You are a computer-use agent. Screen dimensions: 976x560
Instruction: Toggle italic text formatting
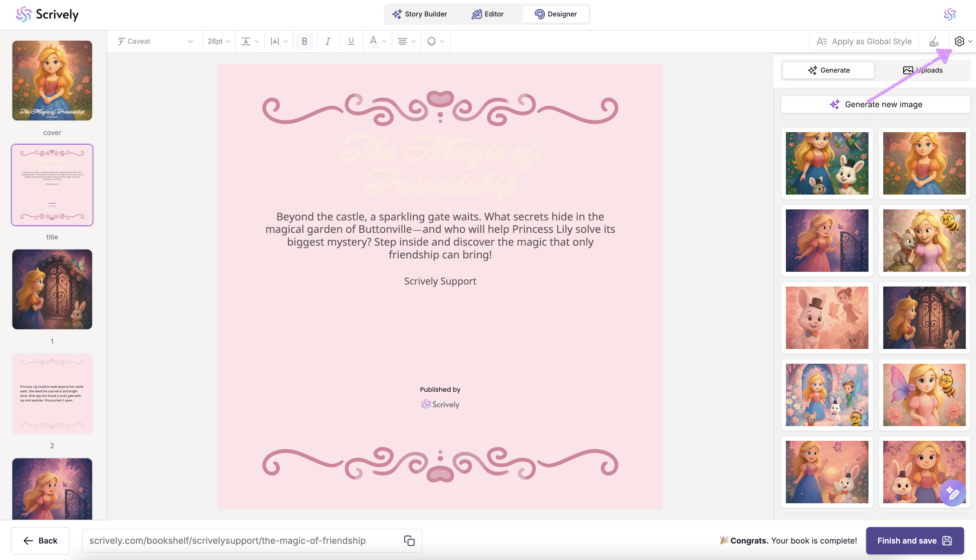click(x=328, y=41)
